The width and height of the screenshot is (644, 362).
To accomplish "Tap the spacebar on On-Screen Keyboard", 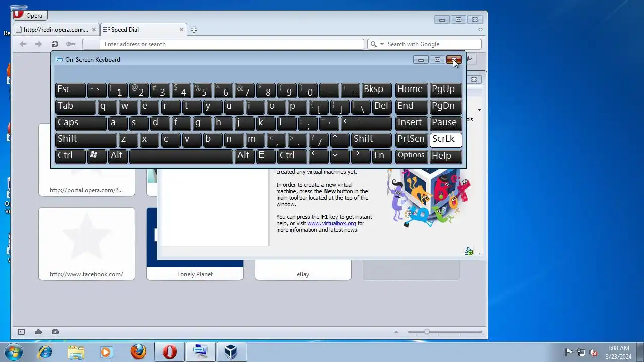I will click(x=181, y=156).
